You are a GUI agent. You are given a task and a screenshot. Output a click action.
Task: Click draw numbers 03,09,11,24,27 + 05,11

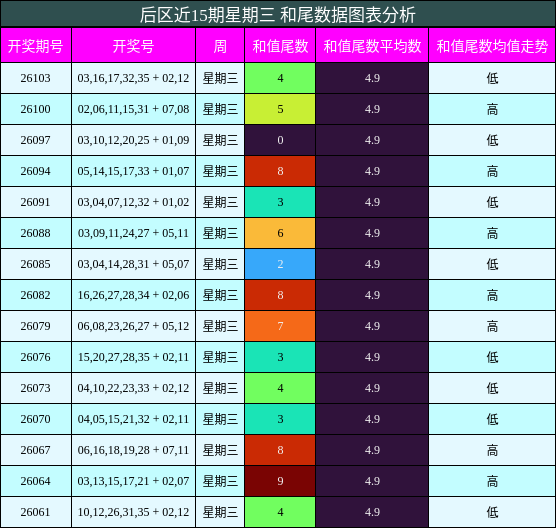click(x=133, y=233)
